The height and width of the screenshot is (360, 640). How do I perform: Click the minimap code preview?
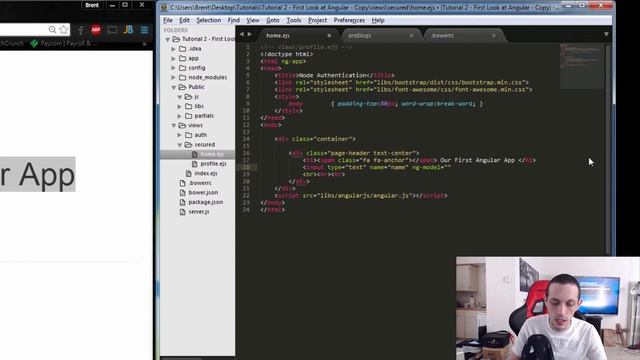point(581,66)
